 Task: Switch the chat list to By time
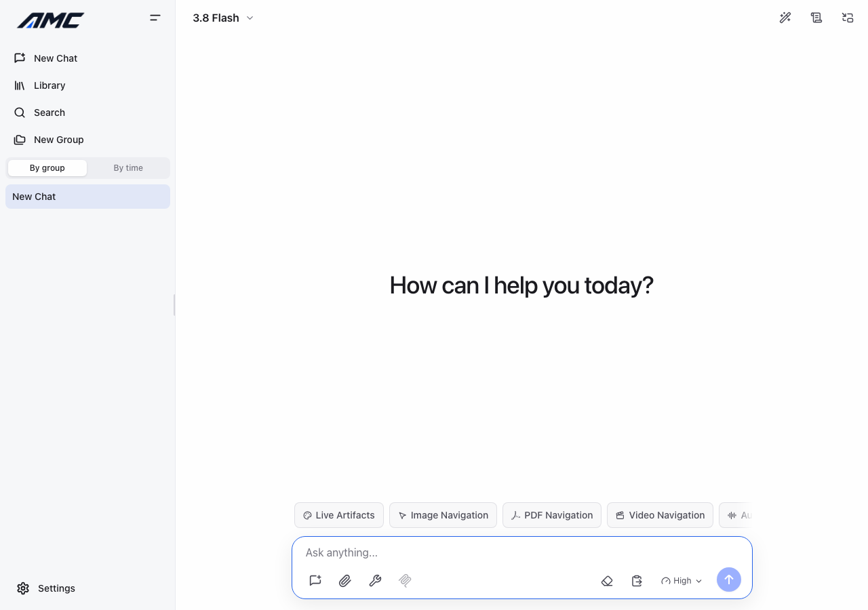click(x=128, y=168)
